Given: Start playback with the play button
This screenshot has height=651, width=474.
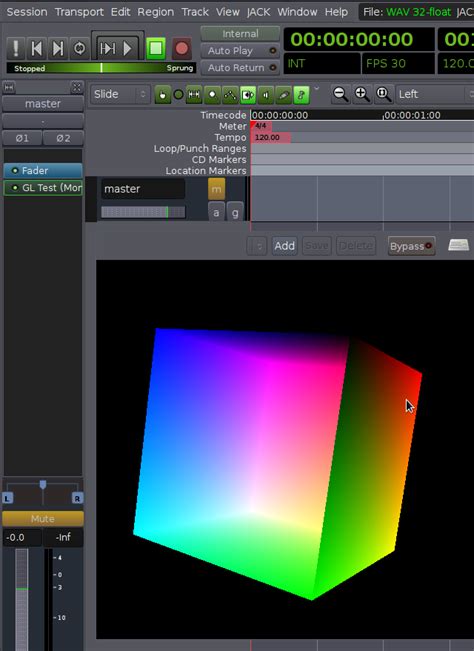Looking at the screenshot, I should click(x=128, y=49).
